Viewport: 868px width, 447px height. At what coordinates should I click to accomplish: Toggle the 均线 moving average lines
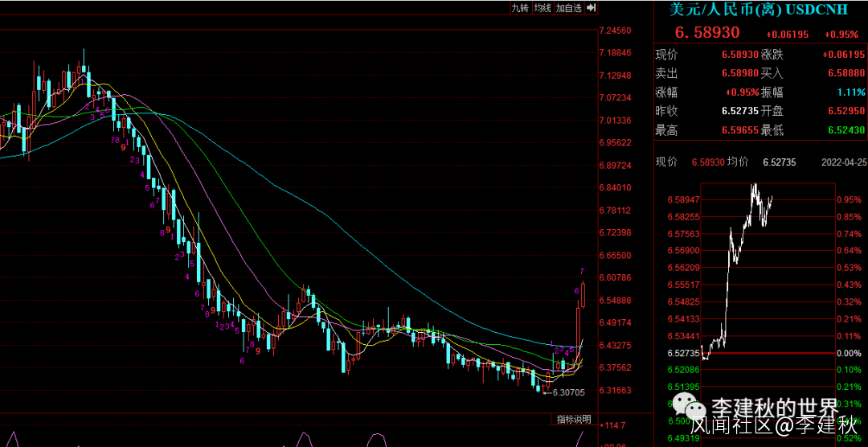542,8
